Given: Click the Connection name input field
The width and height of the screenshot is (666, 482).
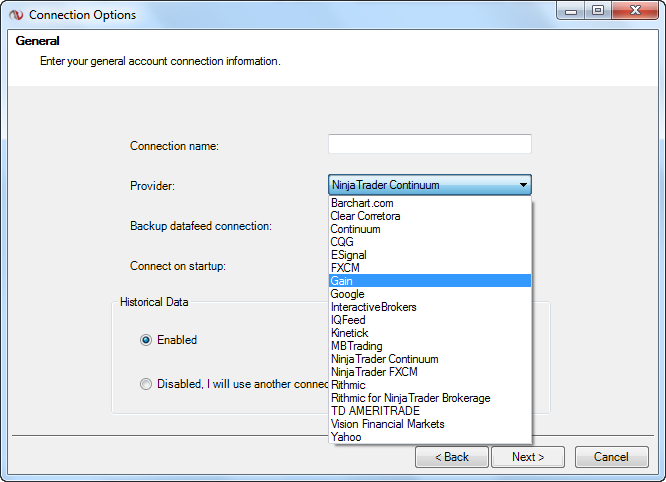Looking at the screenshot, I should pyautogui.click(x=429, y=144).
